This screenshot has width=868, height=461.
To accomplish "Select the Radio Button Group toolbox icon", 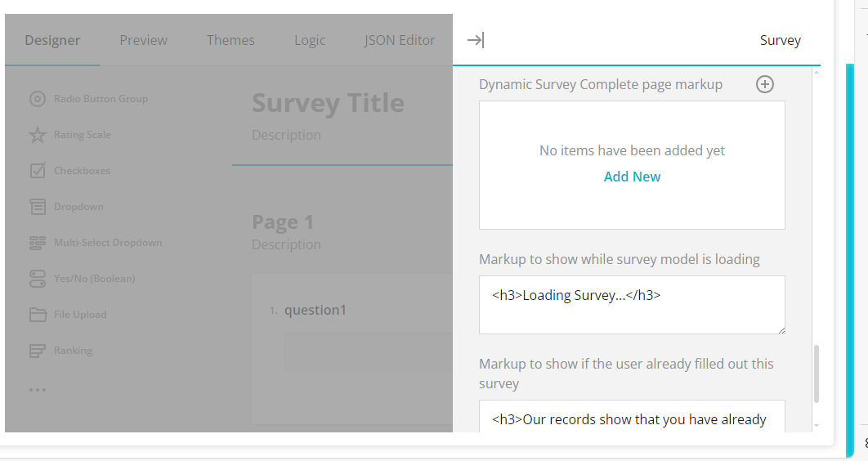I will pyautogui.click(x=37, y=99).
